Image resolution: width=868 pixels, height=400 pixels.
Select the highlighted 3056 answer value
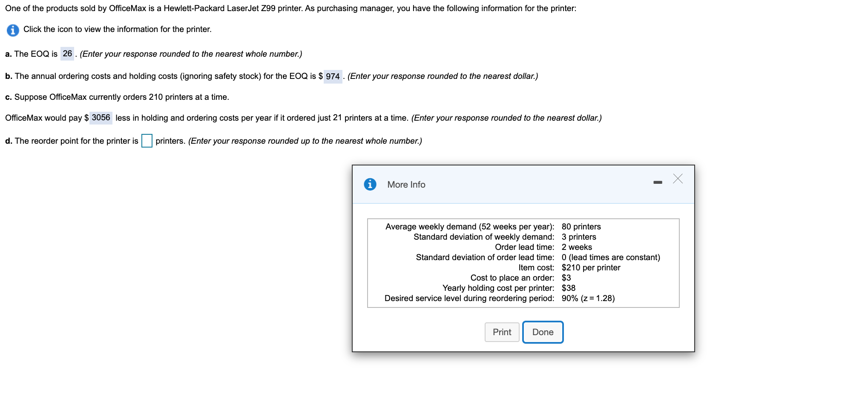coord(101,118)
